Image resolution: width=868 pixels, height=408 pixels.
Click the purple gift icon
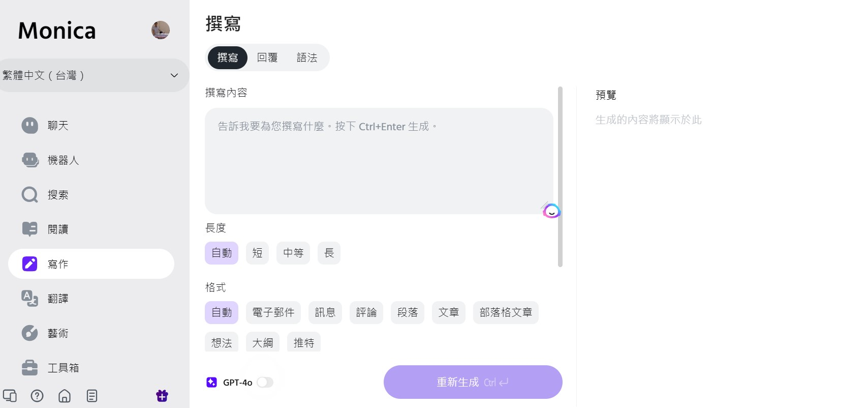click(x=162, y=396)
